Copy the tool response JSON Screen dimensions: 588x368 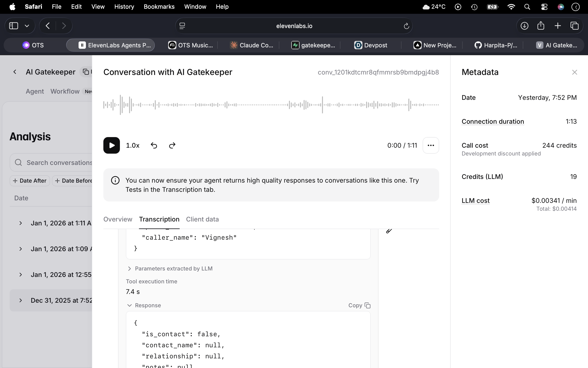359,305
